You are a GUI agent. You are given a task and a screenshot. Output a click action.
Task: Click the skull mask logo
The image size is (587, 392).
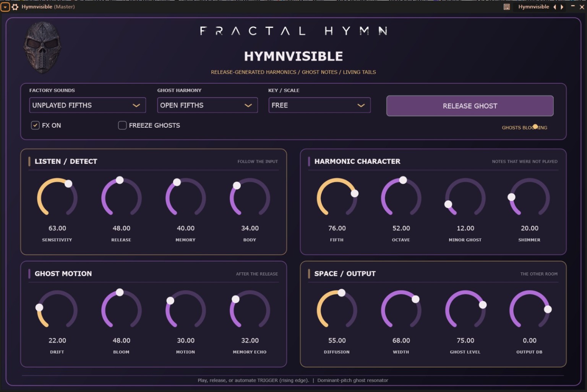(42, 48)
